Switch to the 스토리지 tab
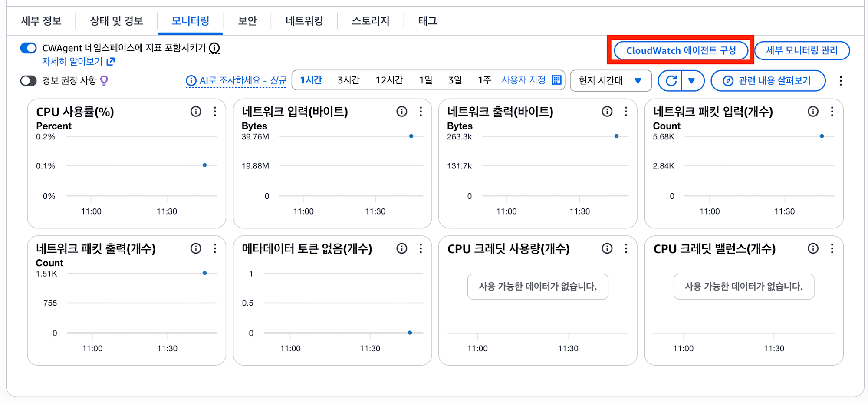 point(370,21)
